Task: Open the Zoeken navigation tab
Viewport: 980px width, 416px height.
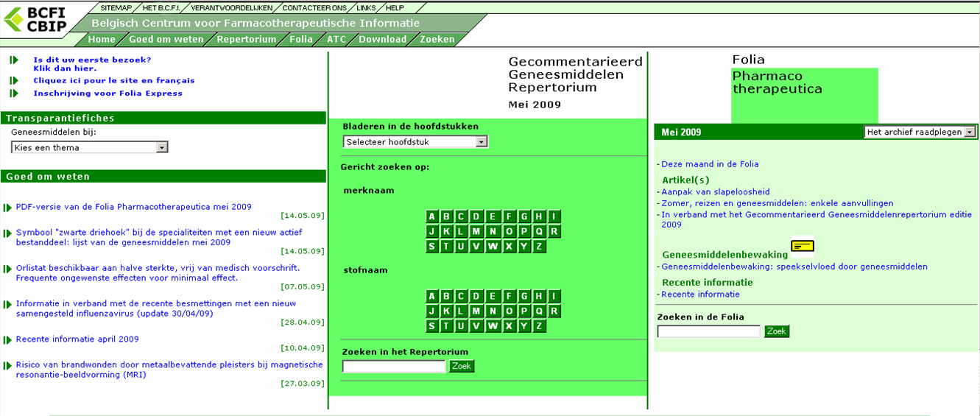Action: point(437,40)
